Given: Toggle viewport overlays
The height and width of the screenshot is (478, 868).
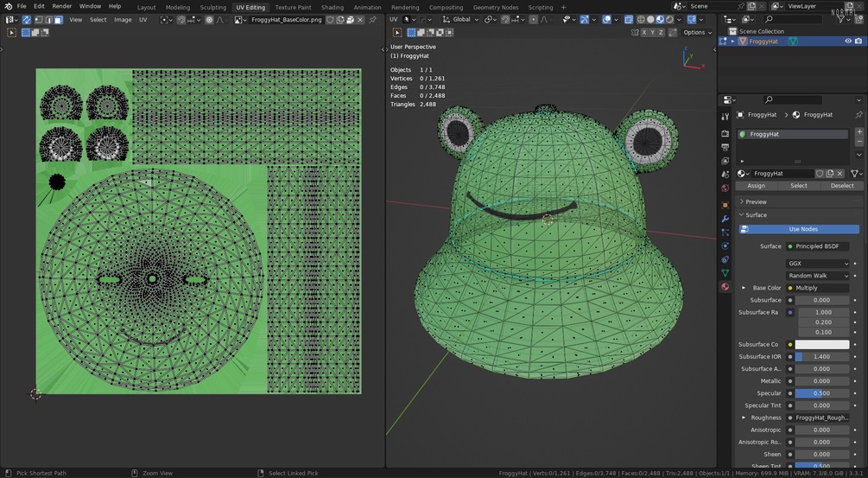Looking at the screenshot, I should [x=606, y=19].
